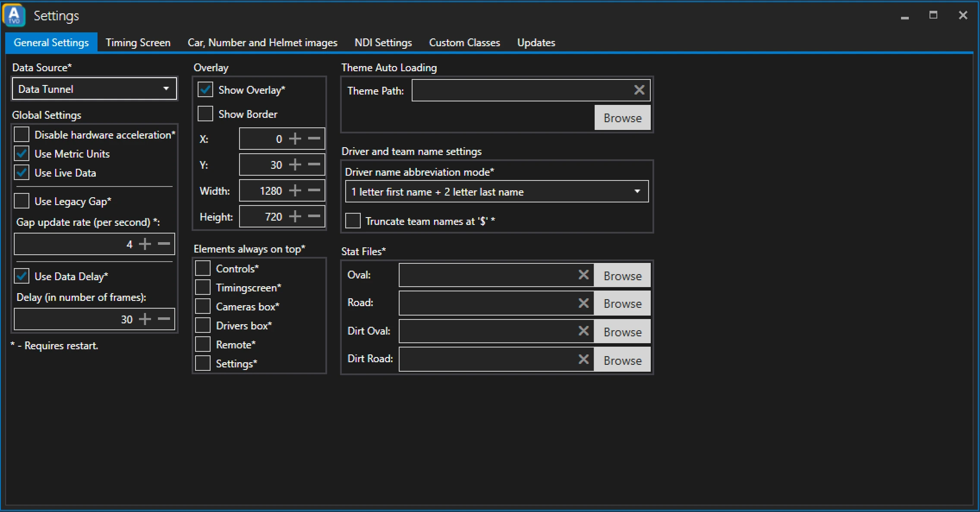Increment the overlay X value with plus

pyautogui.click(x=295, y=139)
